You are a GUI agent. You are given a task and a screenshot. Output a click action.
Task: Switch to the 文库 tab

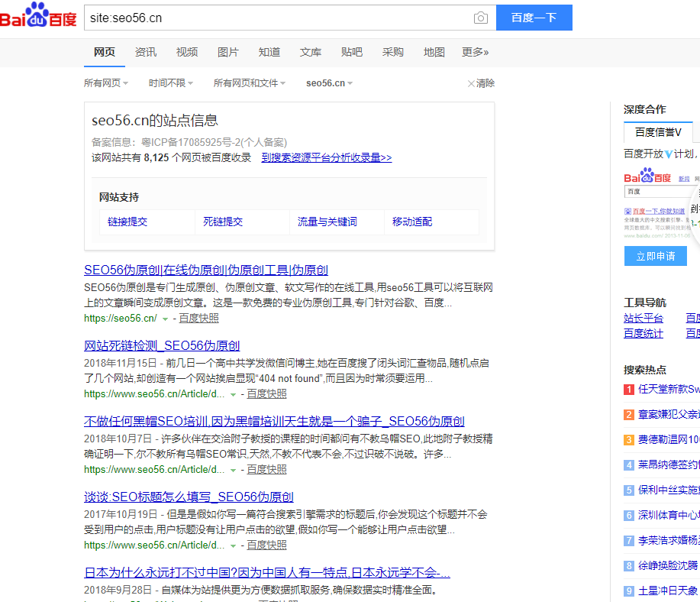tap(310, 52)
